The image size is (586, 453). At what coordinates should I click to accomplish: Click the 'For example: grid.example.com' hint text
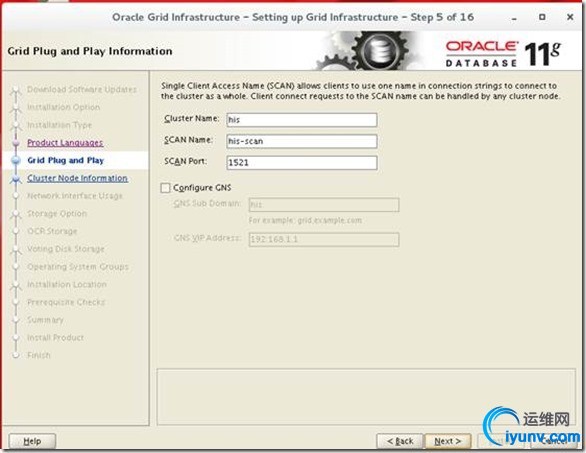pyautogui.click(x=305, y=221)
